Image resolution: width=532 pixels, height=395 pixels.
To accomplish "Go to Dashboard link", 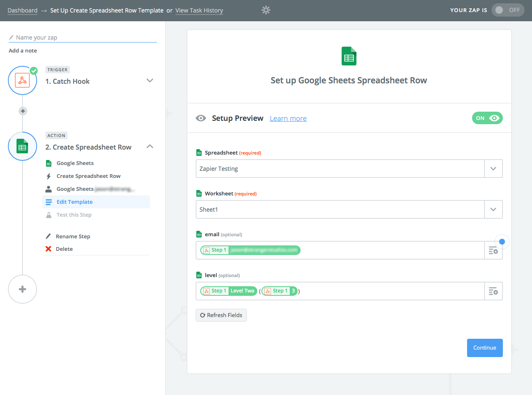I will click(22, 10).
